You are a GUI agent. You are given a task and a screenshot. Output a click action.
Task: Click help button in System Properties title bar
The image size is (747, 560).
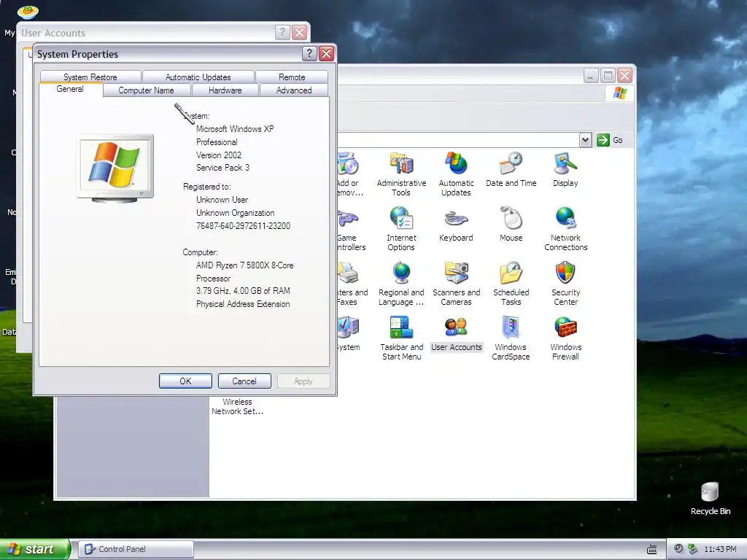click(309, 53)
